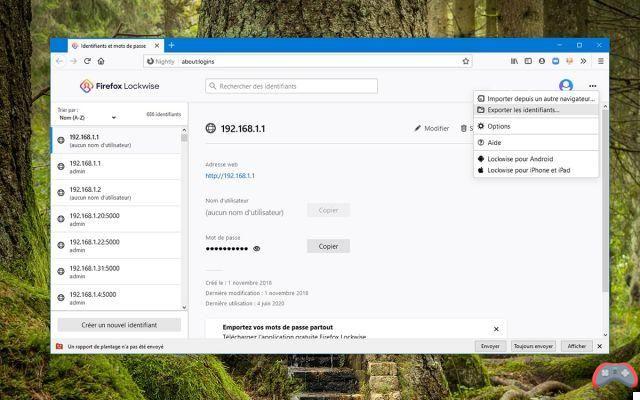Click the Firefox Lockwise logo
The height and width of the screenshot is (400, 640).
120,86
